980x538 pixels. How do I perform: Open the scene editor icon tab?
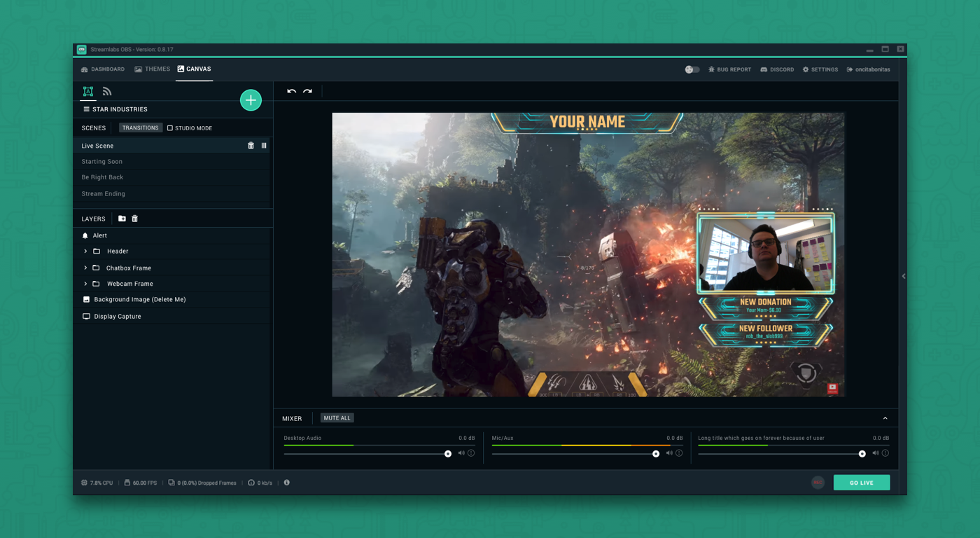tap(88, 91)
